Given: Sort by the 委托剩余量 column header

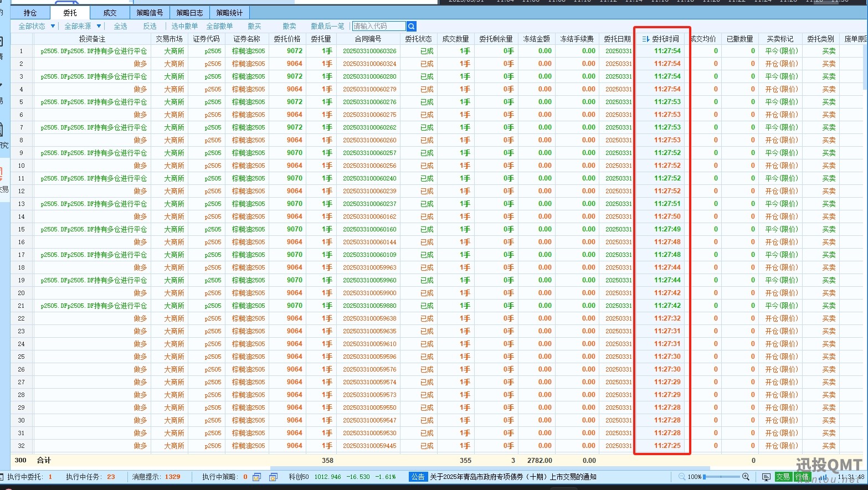Looking at the screenshot, I should 496,39.
